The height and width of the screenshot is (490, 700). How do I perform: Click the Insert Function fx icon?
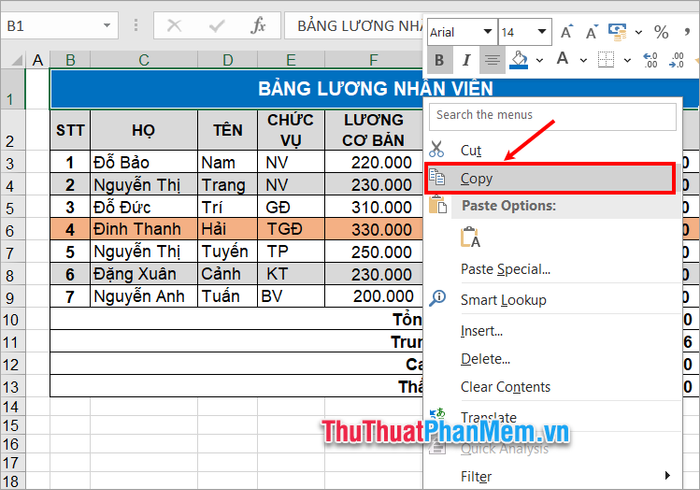coord(257,25)
